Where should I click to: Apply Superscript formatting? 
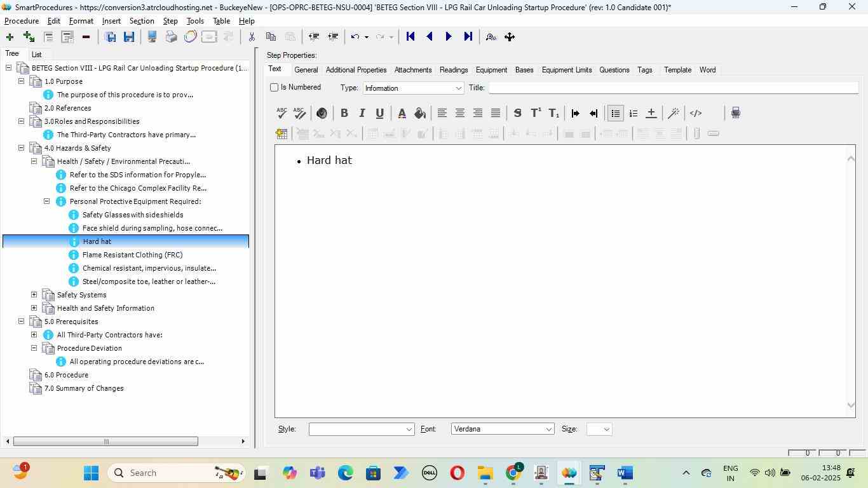[x=536, y=113]
